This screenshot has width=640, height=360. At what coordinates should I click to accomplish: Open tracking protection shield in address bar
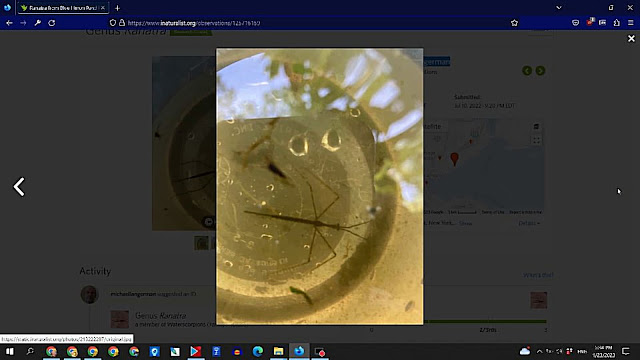[x=113, y=23]
